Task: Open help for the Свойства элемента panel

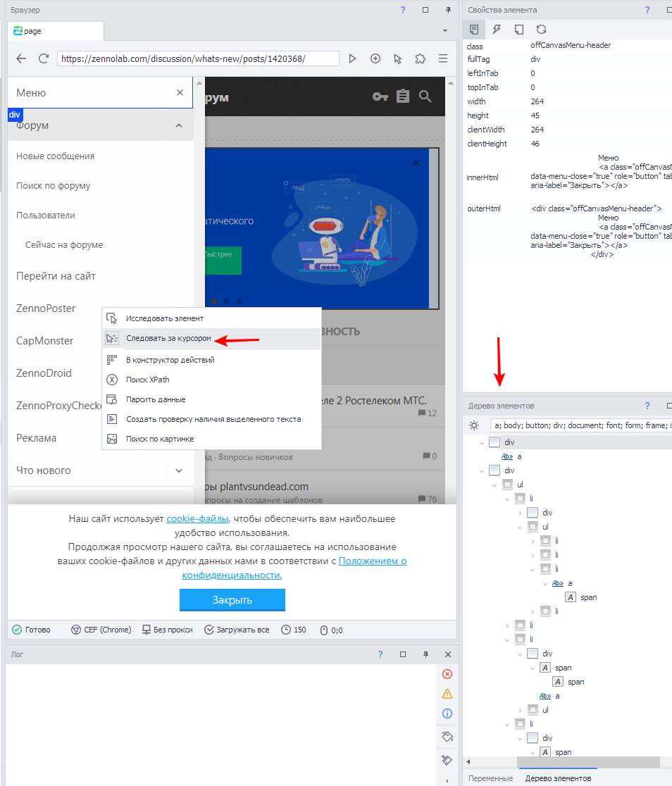Action: tap(647, 10)
